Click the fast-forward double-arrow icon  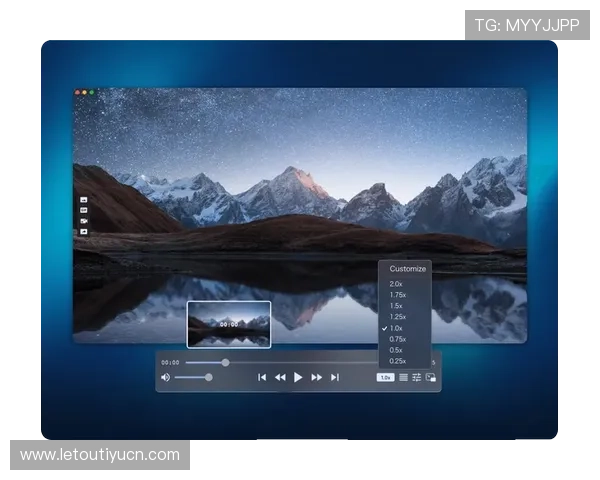click(x=317, y=377)
